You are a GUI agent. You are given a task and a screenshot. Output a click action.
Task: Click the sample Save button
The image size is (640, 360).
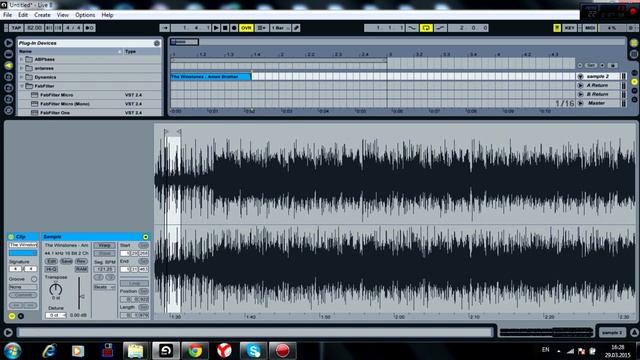[66, 261]
